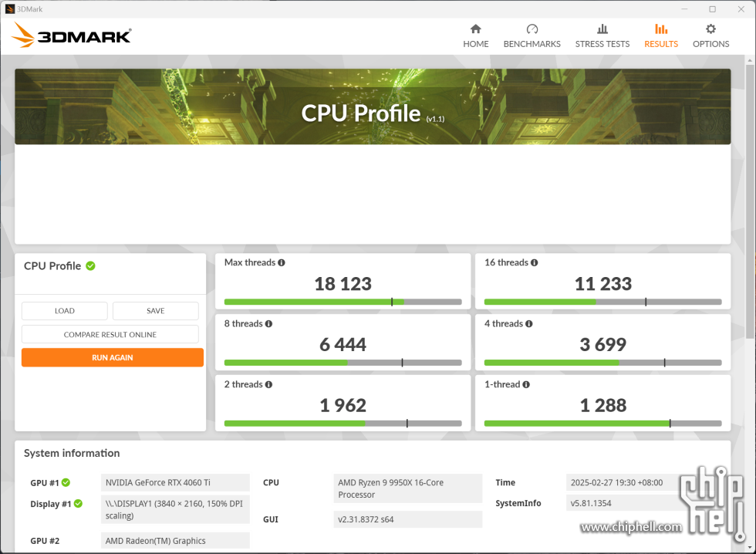Click the 1-thread score 1 288
Screen dimensions: 756x554
click(602, 406)
